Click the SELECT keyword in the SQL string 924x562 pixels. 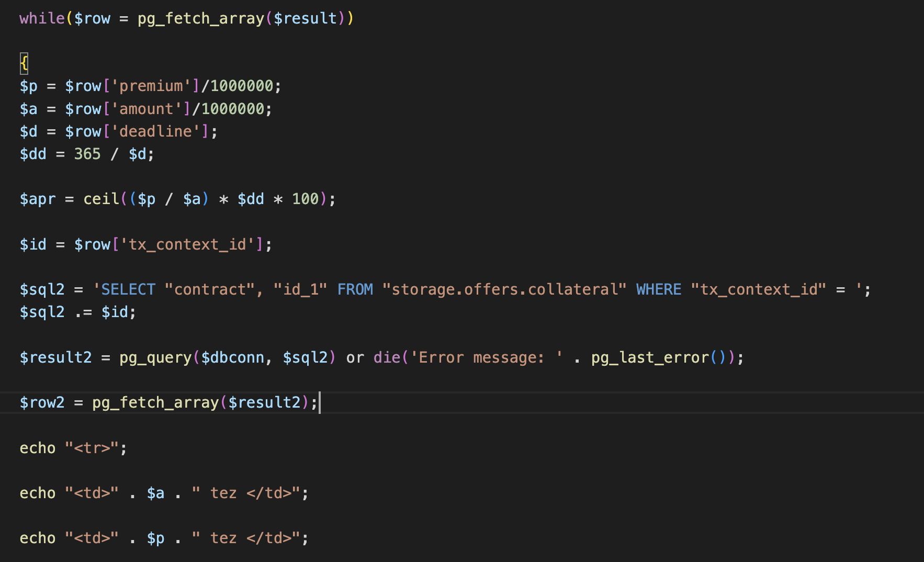(x=128, y=289)
